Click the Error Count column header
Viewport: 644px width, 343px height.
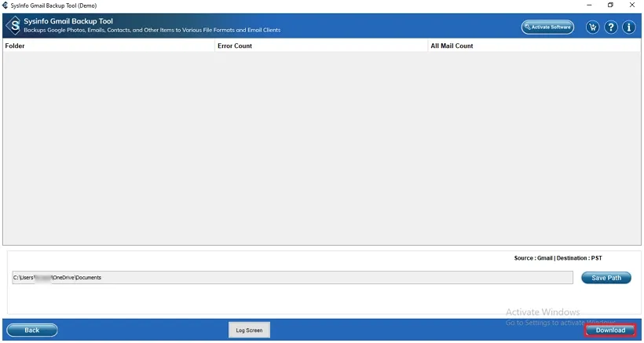click(x=321, y=46)
